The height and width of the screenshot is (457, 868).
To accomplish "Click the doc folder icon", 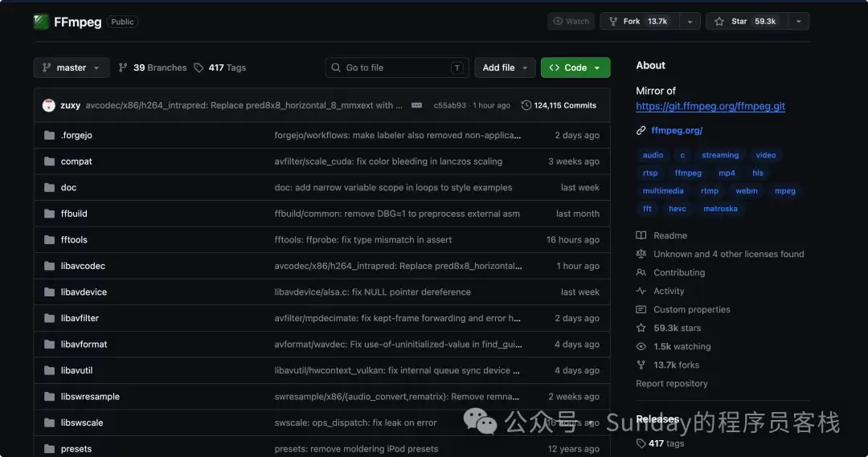I will [x=49, y=188].
